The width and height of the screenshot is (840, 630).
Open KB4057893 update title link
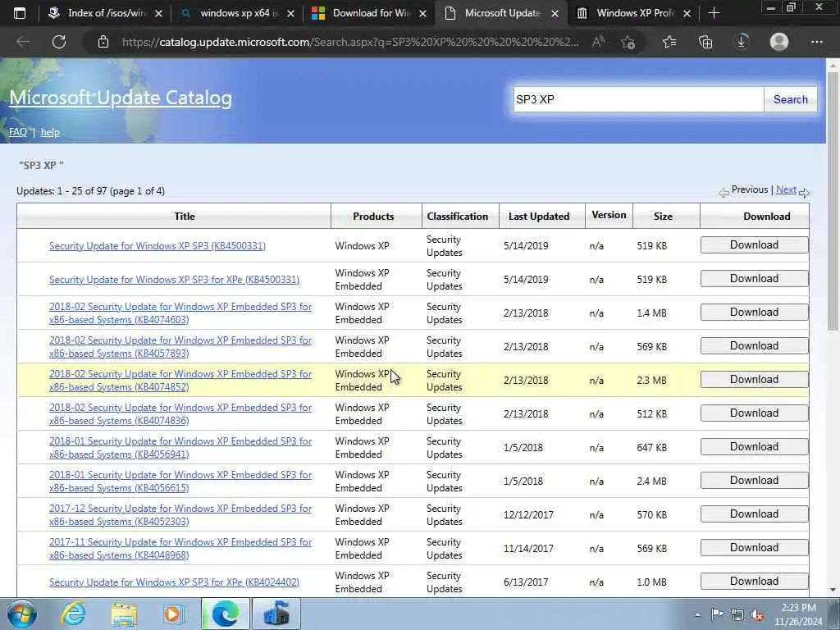coord(180,347)
